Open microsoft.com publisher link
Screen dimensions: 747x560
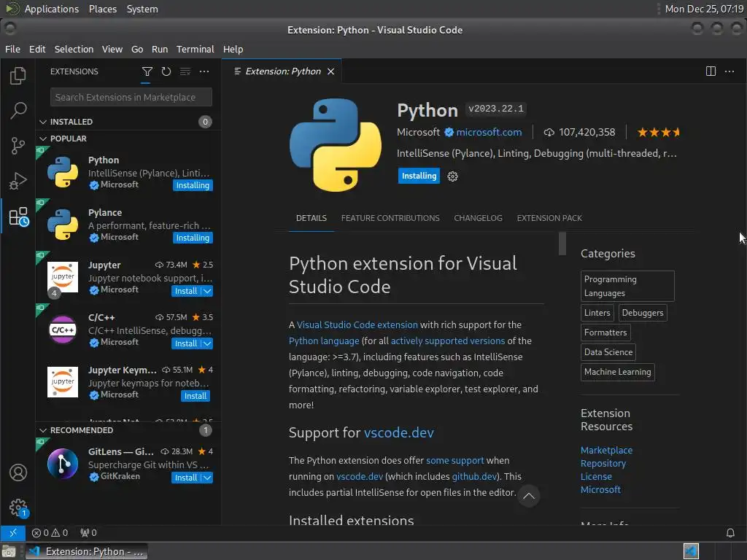pyautogui.click(x=489, y=133)
